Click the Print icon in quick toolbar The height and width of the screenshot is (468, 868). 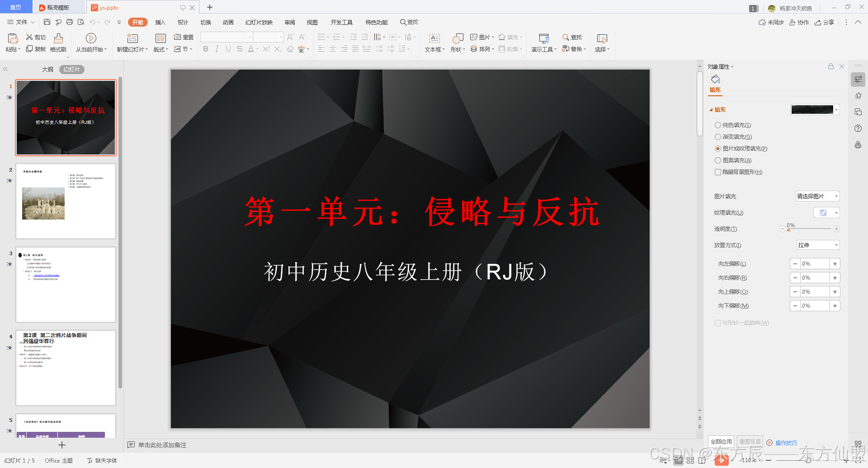(69, 22)
